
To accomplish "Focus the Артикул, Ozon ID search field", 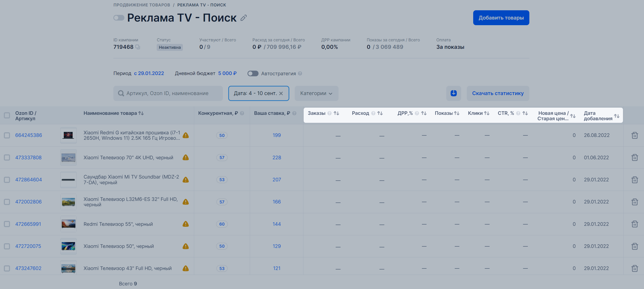I will [168, 93].
